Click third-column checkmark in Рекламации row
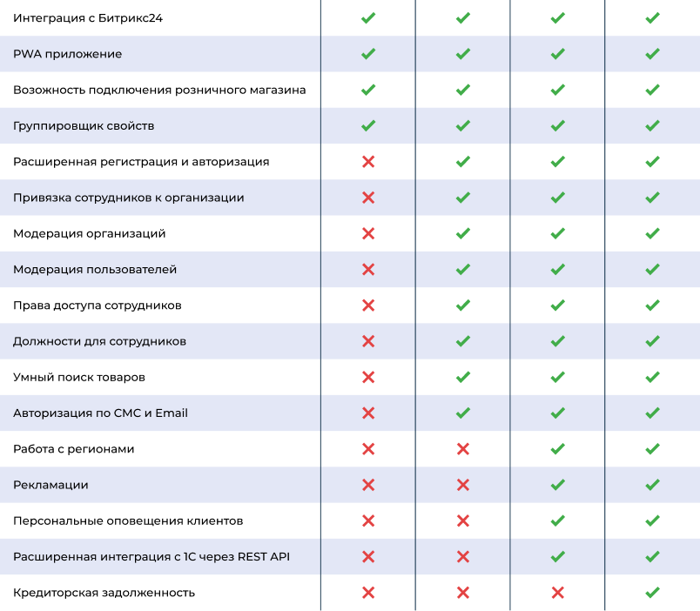 tap(558, 485)
